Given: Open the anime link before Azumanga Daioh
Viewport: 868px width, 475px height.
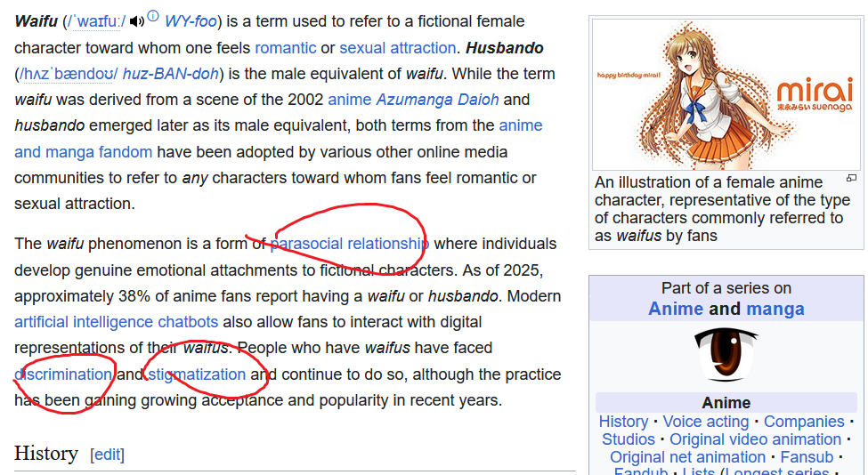Looking at the screenshot, I should 350,100.
